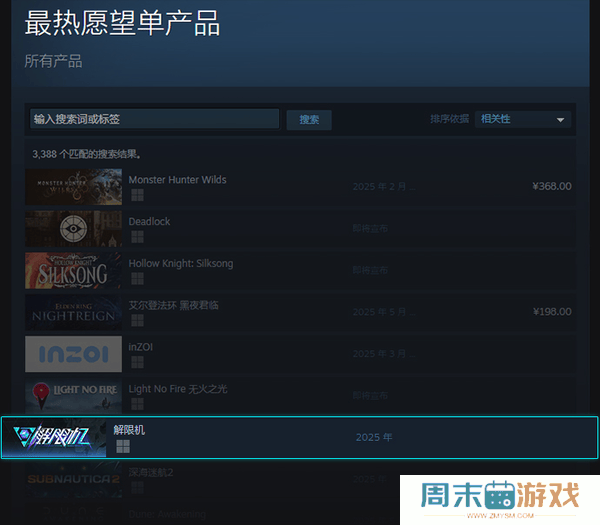Click the Windows icon under Light No Fire
This screenshot has height=525, width=600.
[137, 405]
